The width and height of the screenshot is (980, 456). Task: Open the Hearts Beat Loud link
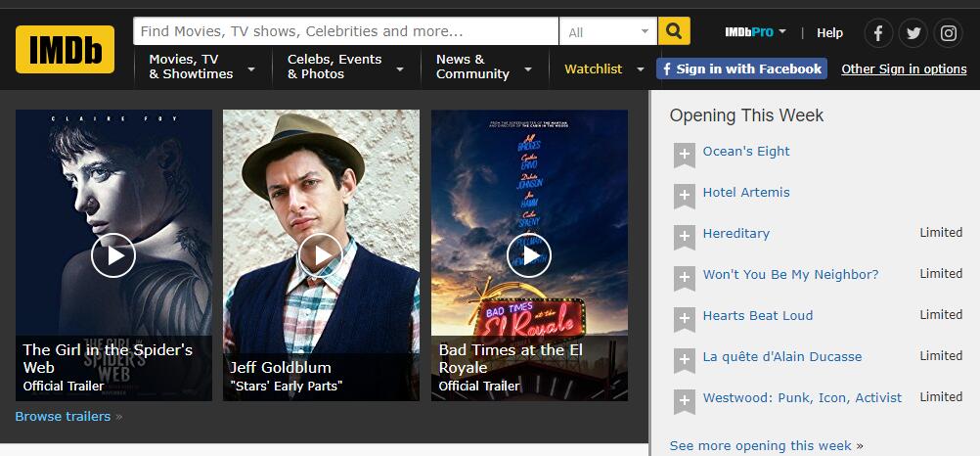pos(758,316)
